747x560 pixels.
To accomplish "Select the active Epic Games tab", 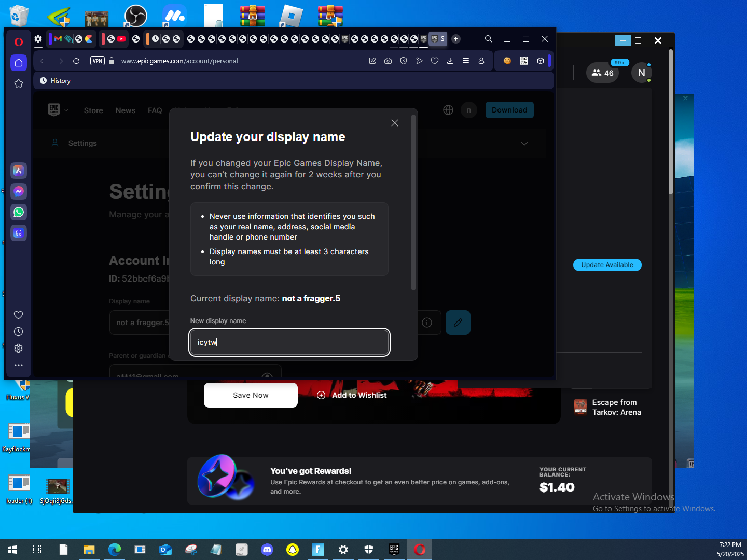I will click(438, 39).
